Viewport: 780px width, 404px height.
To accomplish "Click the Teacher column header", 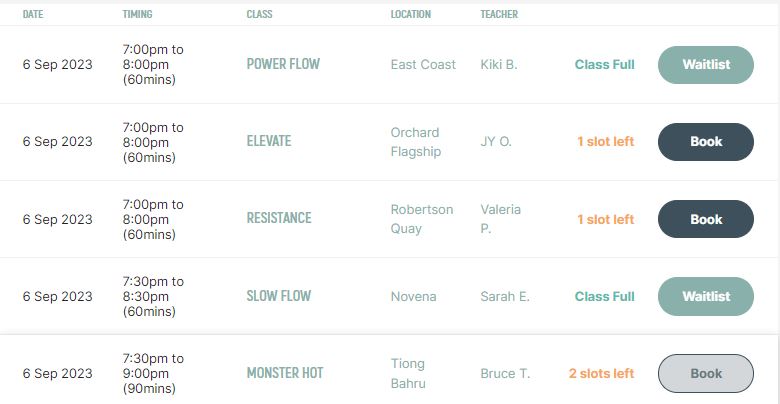I will (499, 14).
